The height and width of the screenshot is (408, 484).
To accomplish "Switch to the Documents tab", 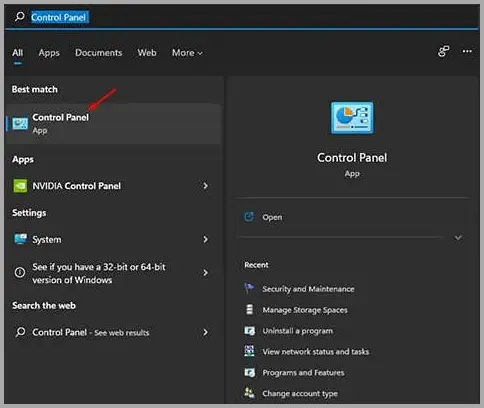I will (99, 53).
